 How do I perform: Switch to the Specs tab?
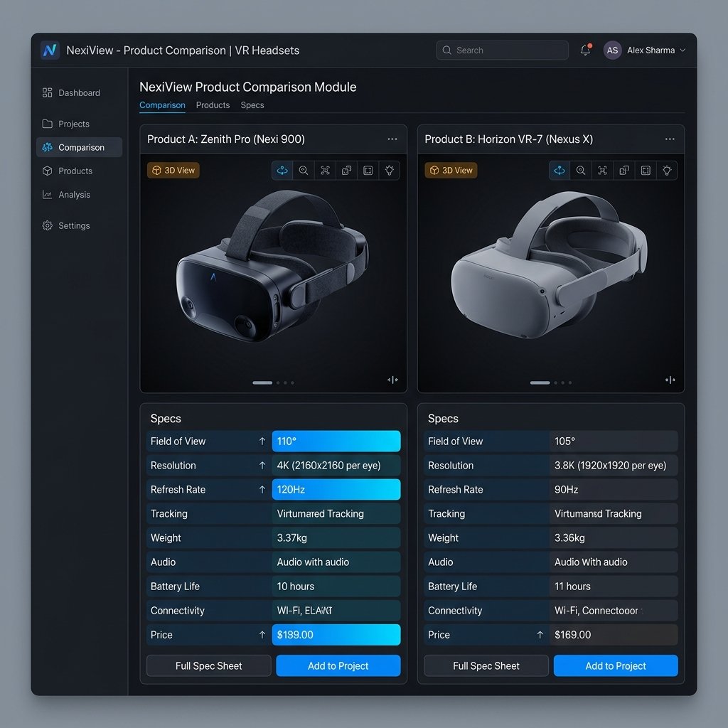tap(252, 105)
